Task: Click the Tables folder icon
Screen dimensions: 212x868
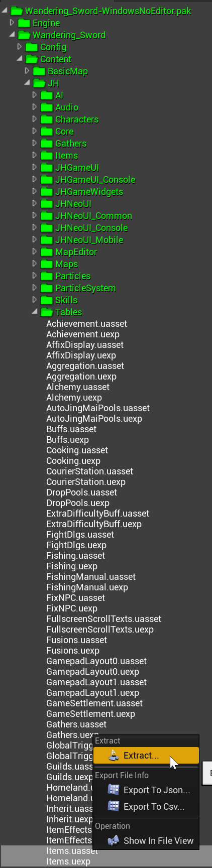Action: pos(47,312)
